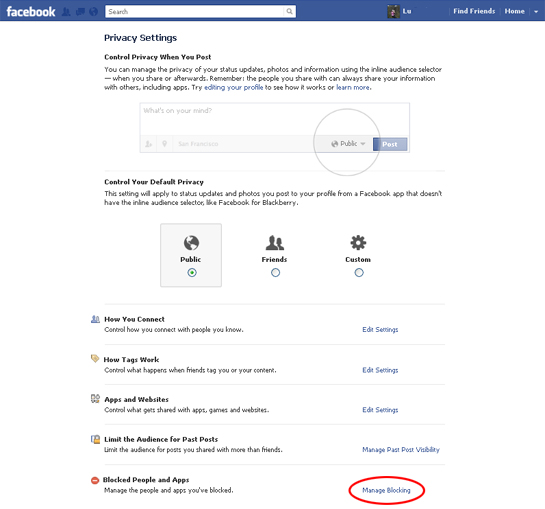Click the How You Connect icon
This screenshot has width=545, height=509.
click(x=95, y=319)
